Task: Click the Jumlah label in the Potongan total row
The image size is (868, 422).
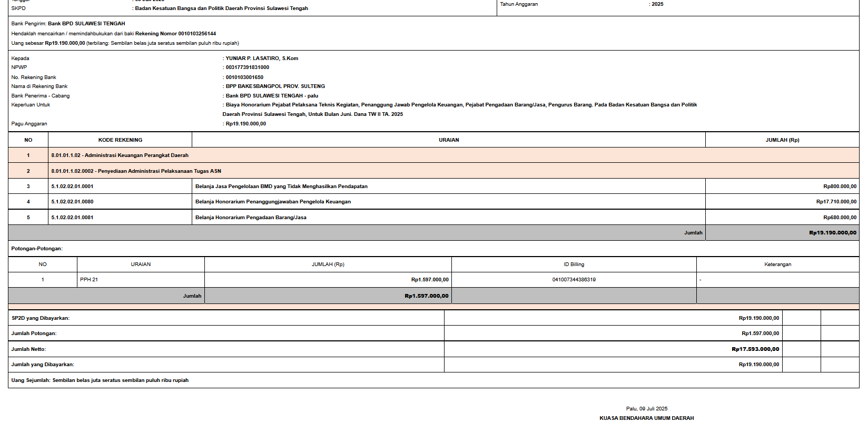Action: (x=192, y=296)
